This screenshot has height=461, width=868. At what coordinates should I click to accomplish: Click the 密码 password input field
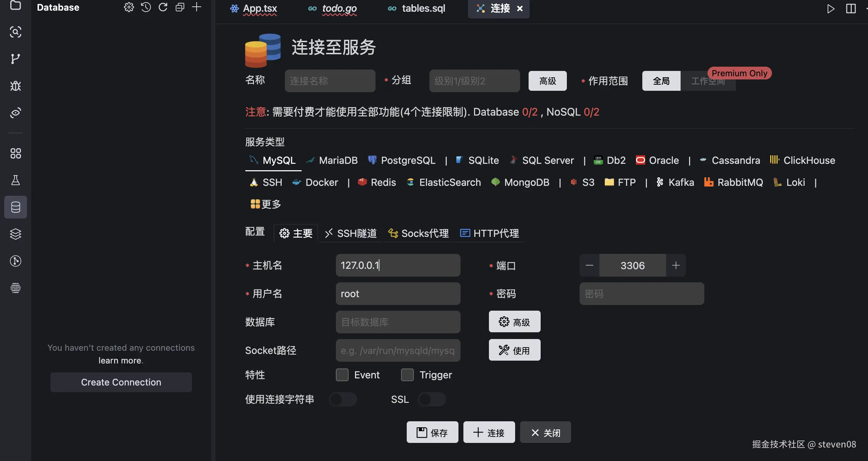(641, 294)
